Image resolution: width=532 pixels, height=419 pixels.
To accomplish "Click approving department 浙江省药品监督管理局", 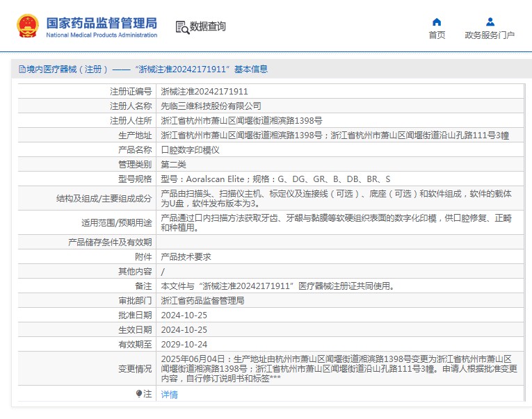I will click(x=202, y=300).
